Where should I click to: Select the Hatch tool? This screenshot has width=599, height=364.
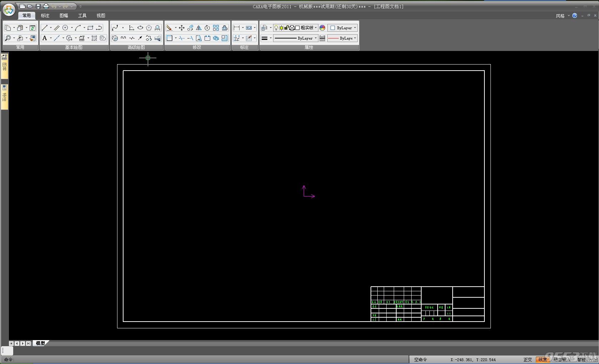pyautogui.click(x=94, y=38)
